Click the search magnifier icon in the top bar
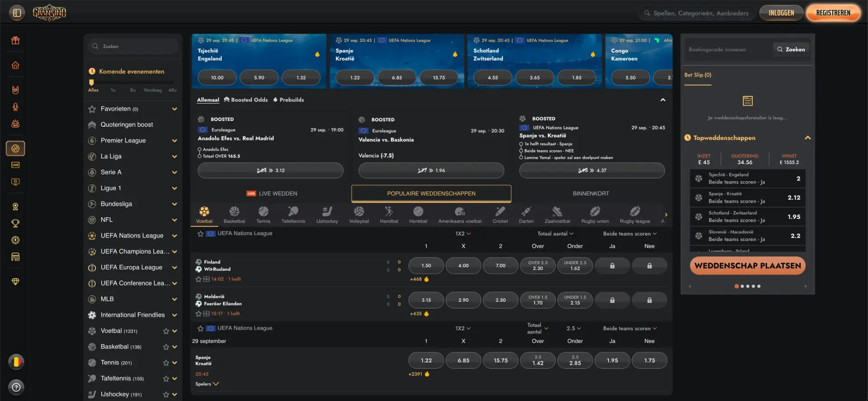Viewport: 868px width, 401px height. (647, 13)
